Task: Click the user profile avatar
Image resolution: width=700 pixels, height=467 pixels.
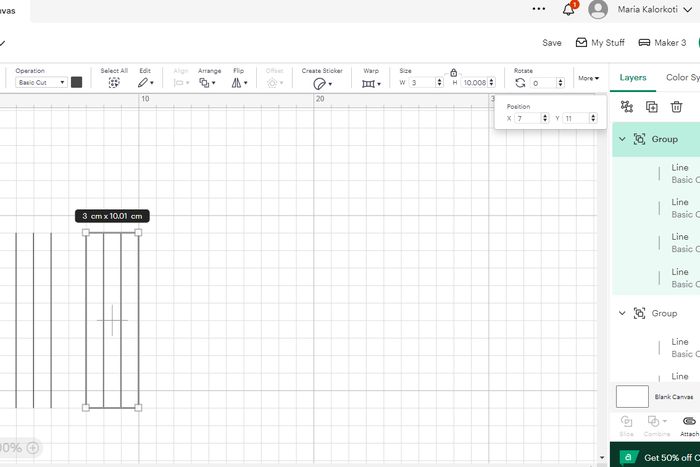Action: coord(598,9)
